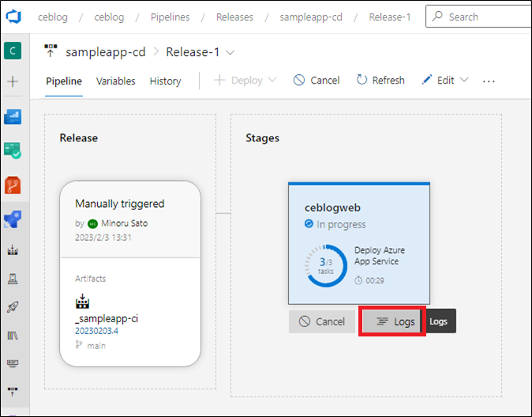
Task: Go to Pipelines breadcrumb
Action: (x=170, y=17)
